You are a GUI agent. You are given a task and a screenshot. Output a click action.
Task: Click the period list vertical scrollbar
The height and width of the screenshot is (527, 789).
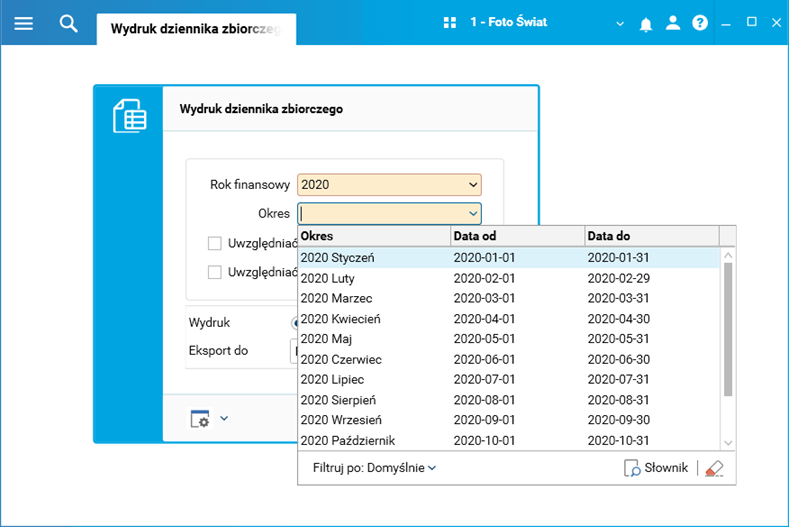pos(728,330)
